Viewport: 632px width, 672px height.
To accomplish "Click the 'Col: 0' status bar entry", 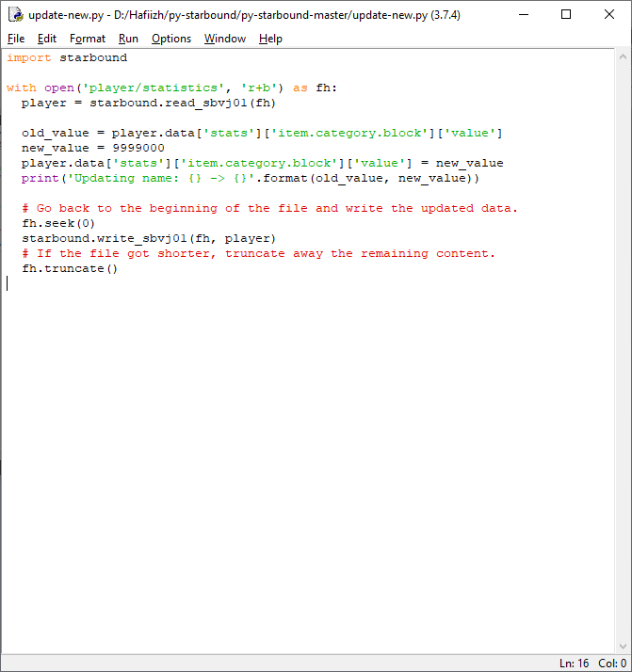I will [x=612, y=664].
